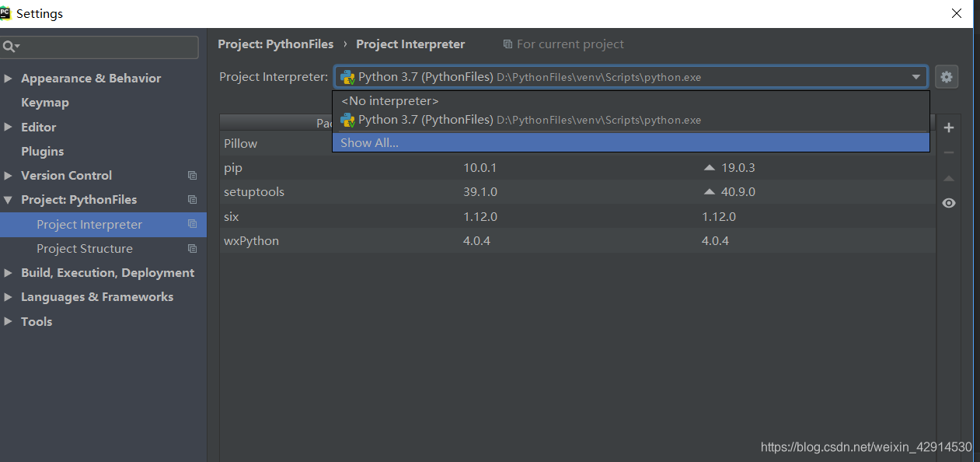Viewport: 980px width, 462px height.
Task: Click the Python icon in the dropdown list entry
Action: click(x=347, y=120)
